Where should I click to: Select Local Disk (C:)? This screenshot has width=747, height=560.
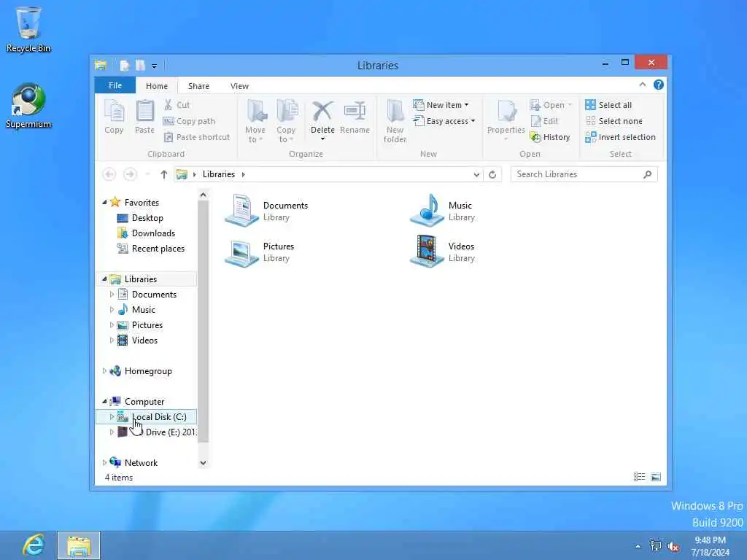point(146,416)
